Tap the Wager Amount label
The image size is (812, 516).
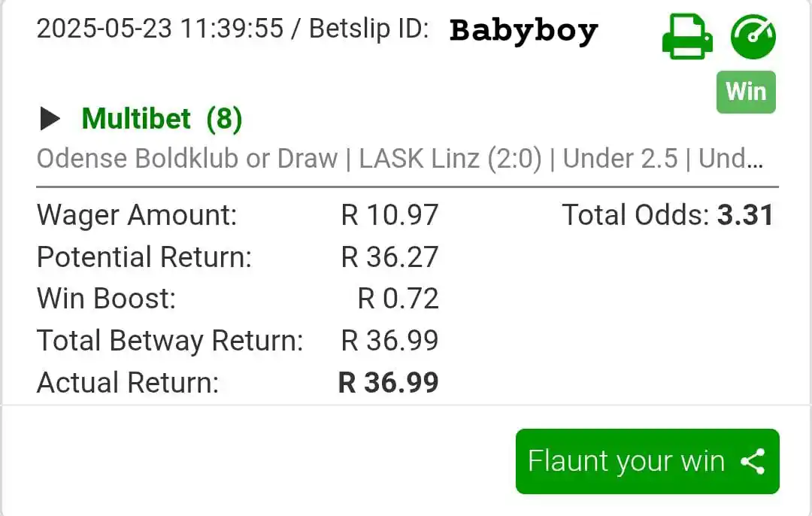(137, 215)
